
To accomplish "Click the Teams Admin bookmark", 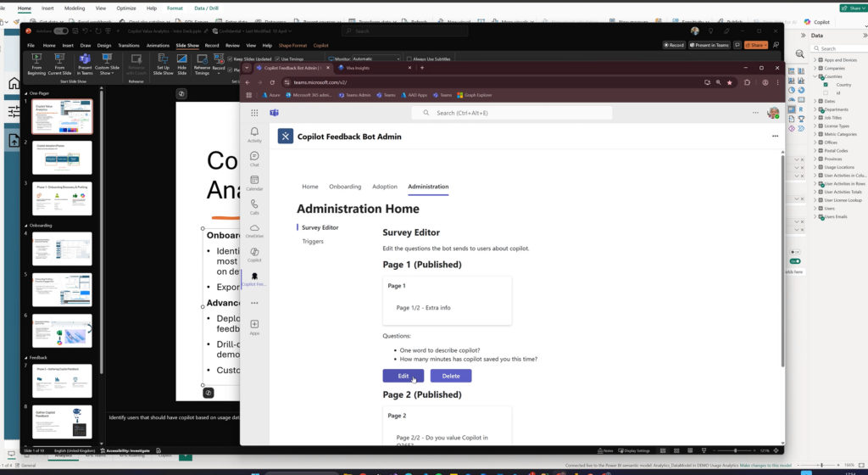I will 355,95.
